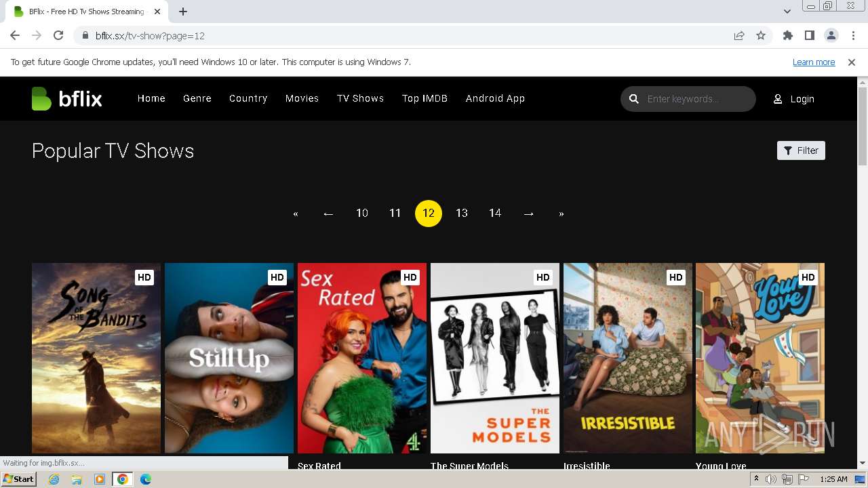The image size is (868, 488).
Task: Switch to Chrome taskbar icon
Action: [x=123, y=479]
